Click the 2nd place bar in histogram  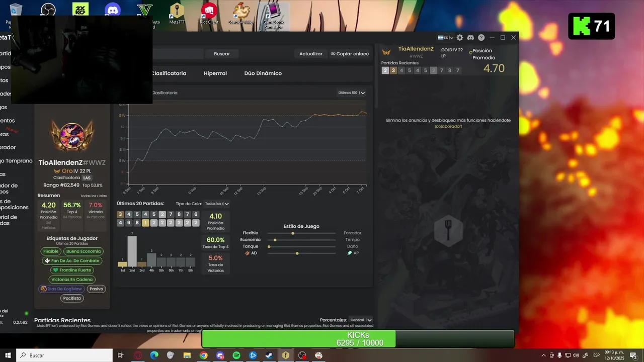(132, 251)
